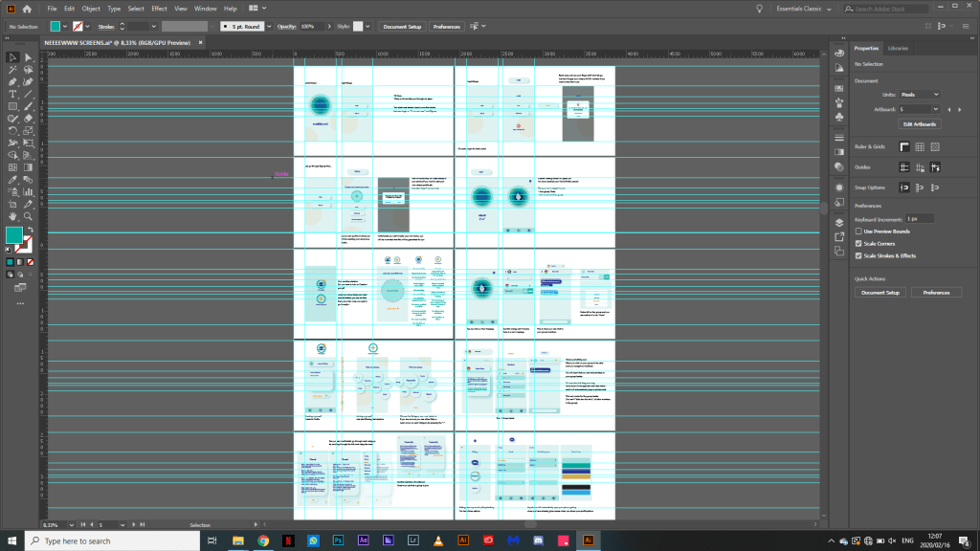Open the Layers panel icon in the dock
Screen dimensions: 980x551
(838, 221)
